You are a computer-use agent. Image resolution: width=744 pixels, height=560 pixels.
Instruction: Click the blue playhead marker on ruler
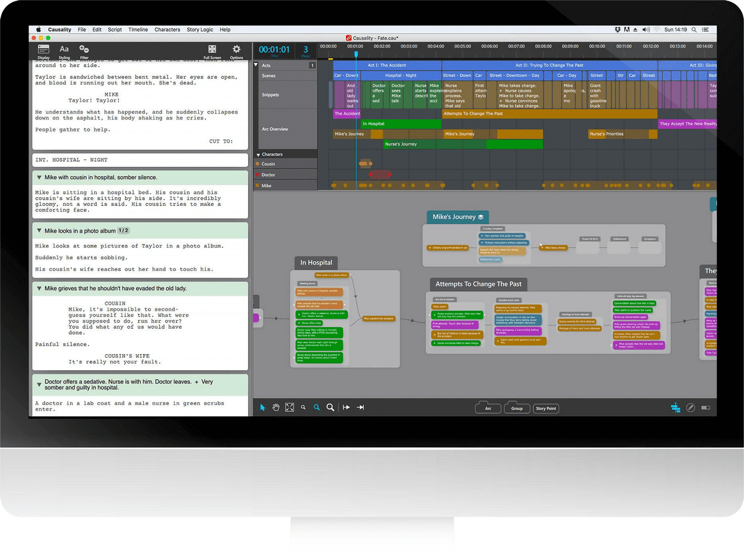click(356, 54)
